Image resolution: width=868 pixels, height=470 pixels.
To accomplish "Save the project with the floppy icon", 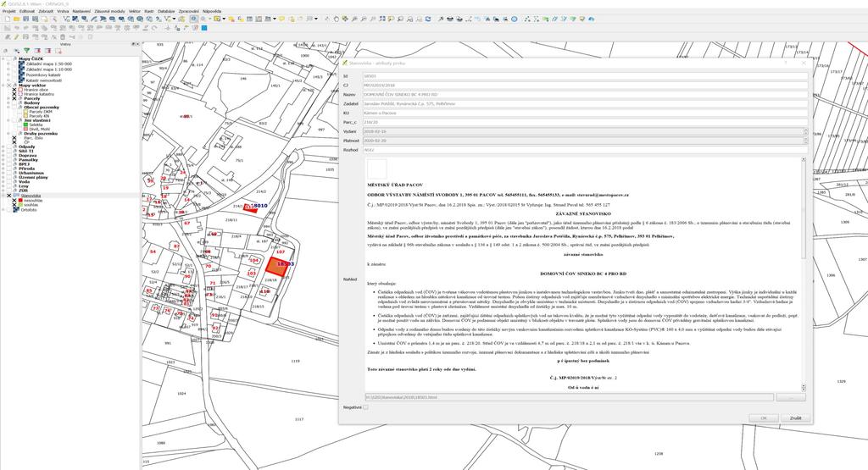I will click(x=25, y=19).
